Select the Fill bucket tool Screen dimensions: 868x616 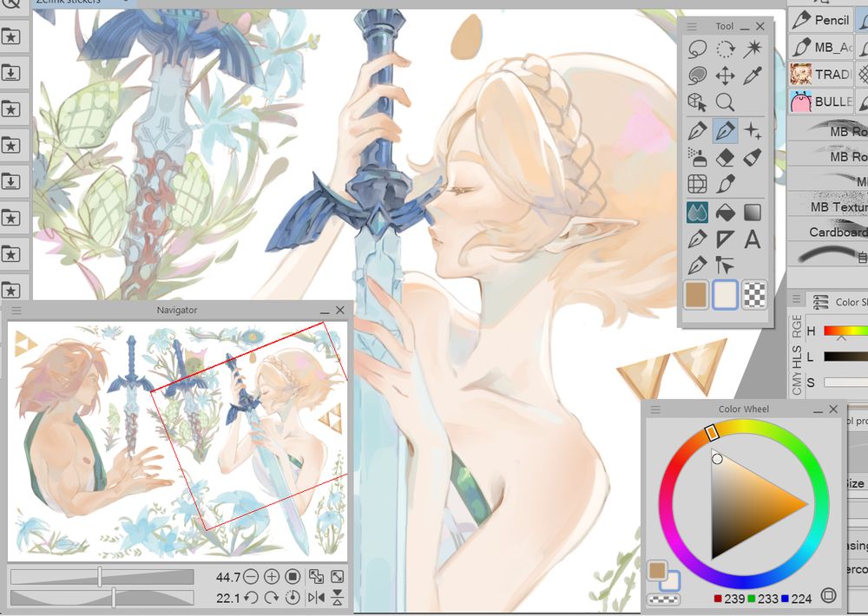pos(725,213)
